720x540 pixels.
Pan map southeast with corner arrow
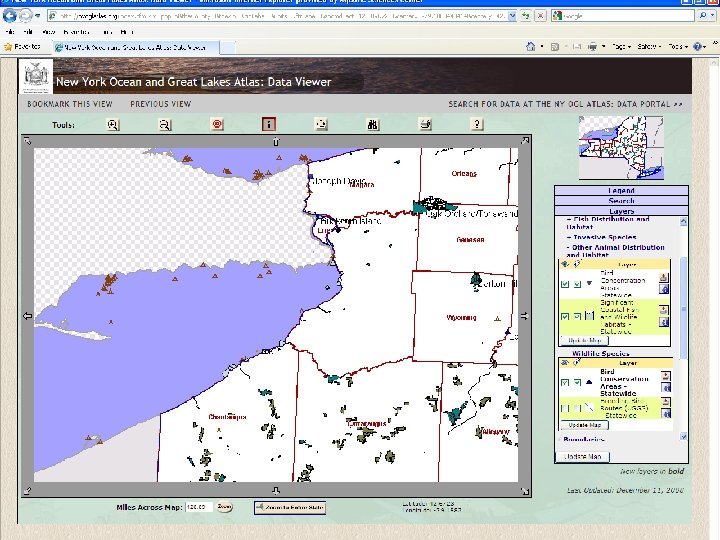[525, 491]
